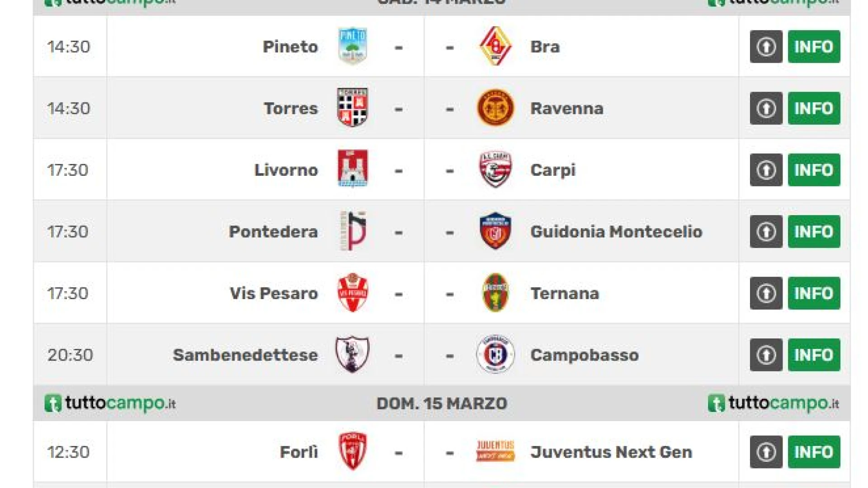Click the Ternana team crest
The image size is (868, 488).
(x=495, y=293)
